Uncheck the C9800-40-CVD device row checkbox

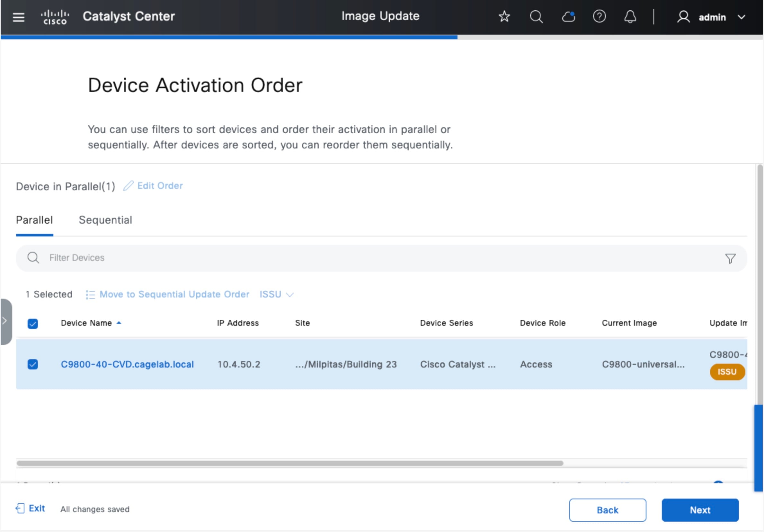click(x=33, y=364)
